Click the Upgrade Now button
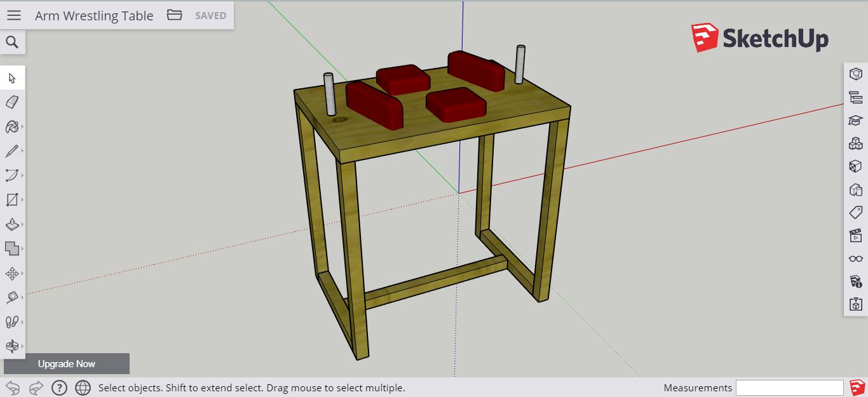 pyautogui.click(x=65, y=363)
